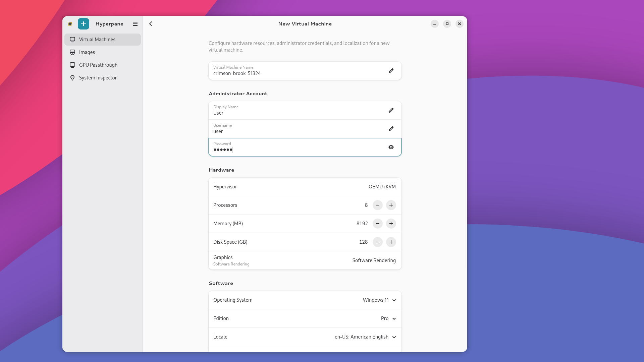
Task: Click the plus button to add a VM
Action: point(84,24)
